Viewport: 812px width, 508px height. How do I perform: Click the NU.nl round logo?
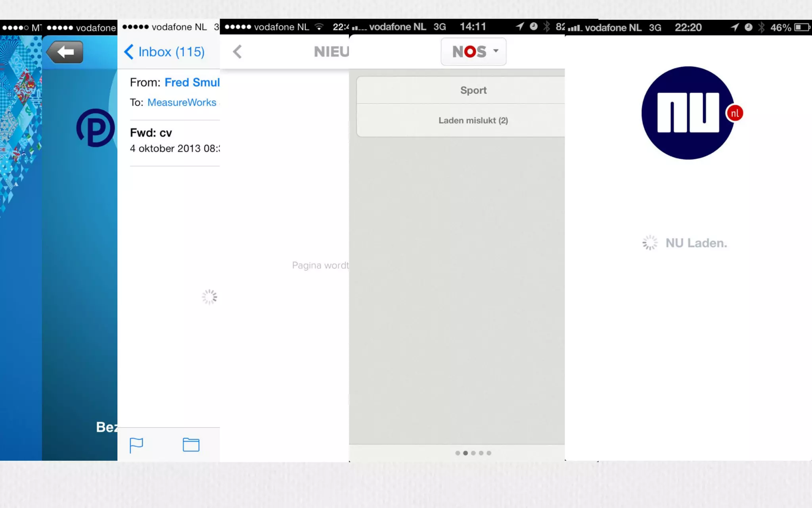(x=688, y=113)
